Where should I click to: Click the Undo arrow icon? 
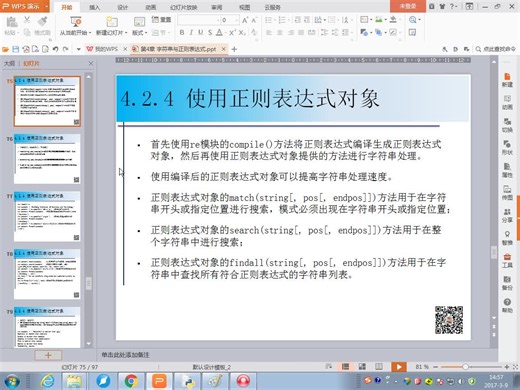click(x=55, y=49)
